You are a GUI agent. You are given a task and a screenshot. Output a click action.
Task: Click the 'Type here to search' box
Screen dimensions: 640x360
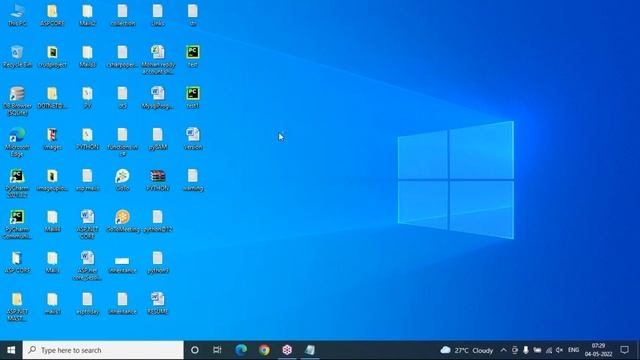tap(103, 350)
